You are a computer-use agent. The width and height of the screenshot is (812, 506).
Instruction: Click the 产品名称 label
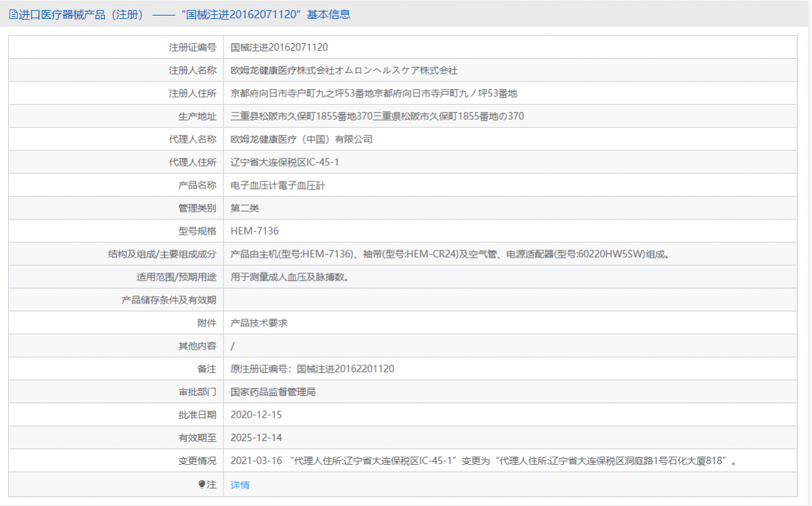pos(198,185)
